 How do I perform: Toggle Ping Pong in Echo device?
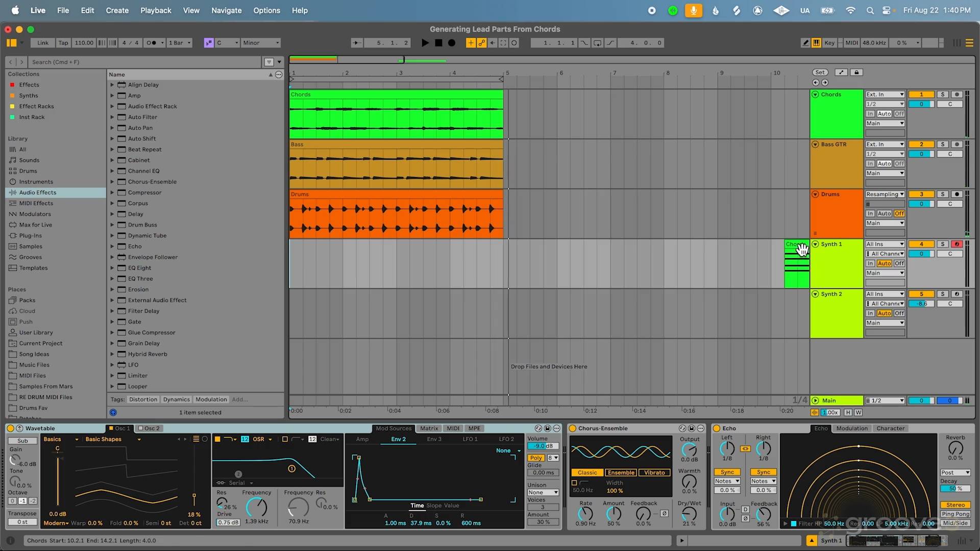[955, 514]
